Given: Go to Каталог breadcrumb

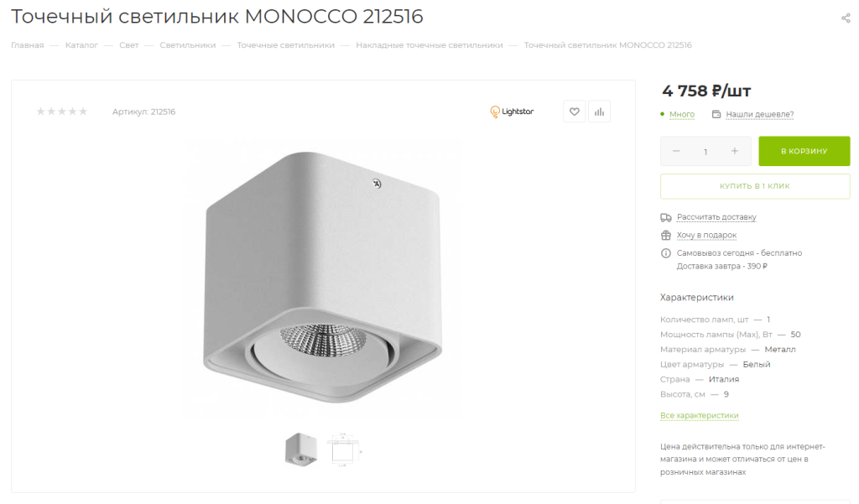Looking at the screenshot, I should pos(81,45).
